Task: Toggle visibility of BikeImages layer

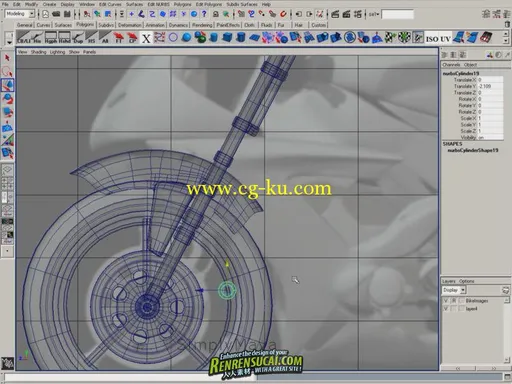Action: [446, 301]
